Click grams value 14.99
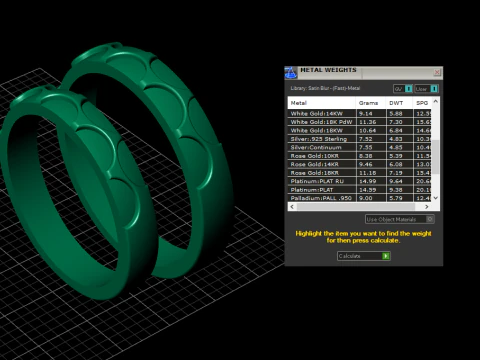 tap(367, 181)
